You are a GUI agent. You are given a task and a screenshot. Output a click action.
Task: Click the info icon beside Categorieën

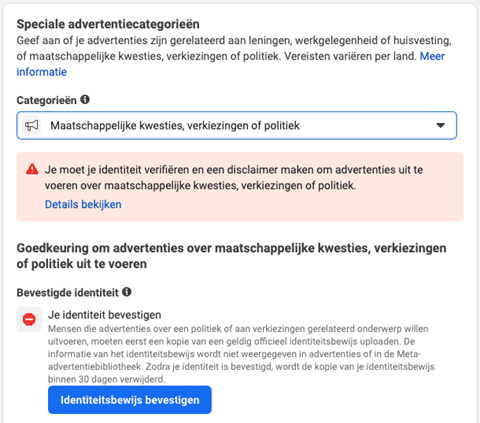(85, 99)
